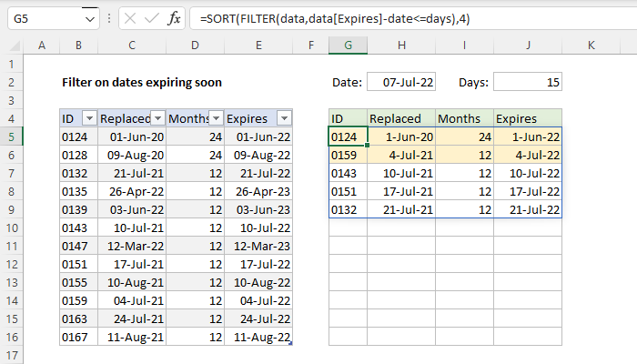The image size is (637, 364).
Task: Open the ID column filter dropdown
Action: 88,118
